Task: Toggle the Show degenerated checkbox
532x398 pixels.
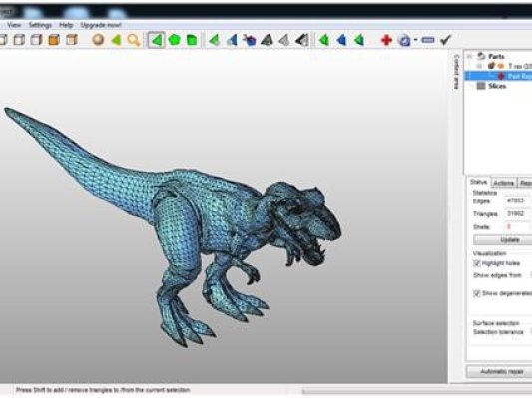Action: click(477, 293)
